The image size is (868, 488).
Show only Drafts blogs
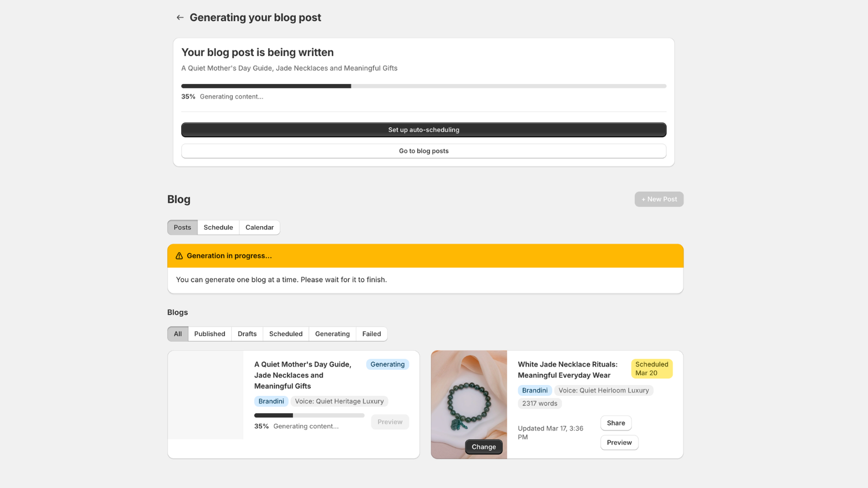click(247, 334)
